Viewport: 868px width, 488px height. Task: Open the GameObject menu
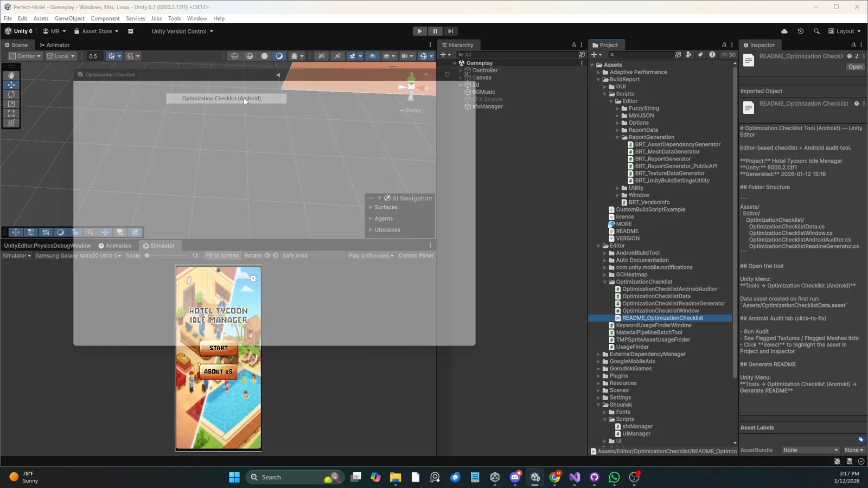69,18
